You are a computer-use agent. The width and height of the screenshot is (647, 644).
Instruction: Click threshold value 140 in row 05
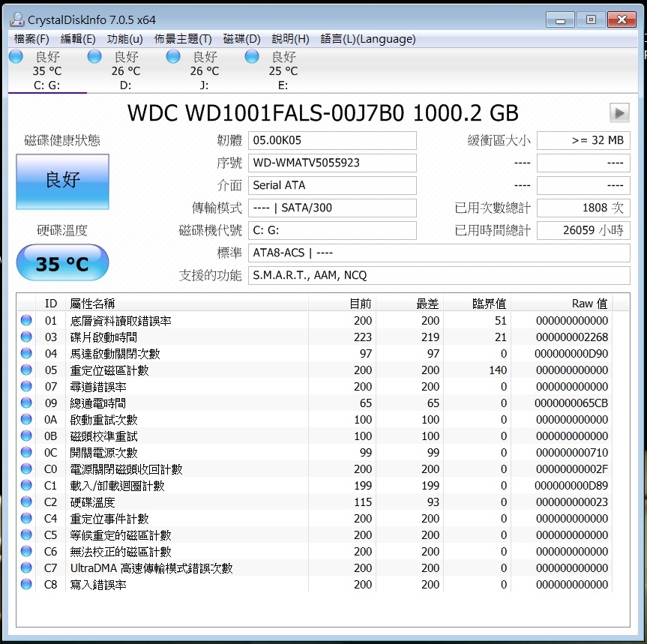pos(498,370)
